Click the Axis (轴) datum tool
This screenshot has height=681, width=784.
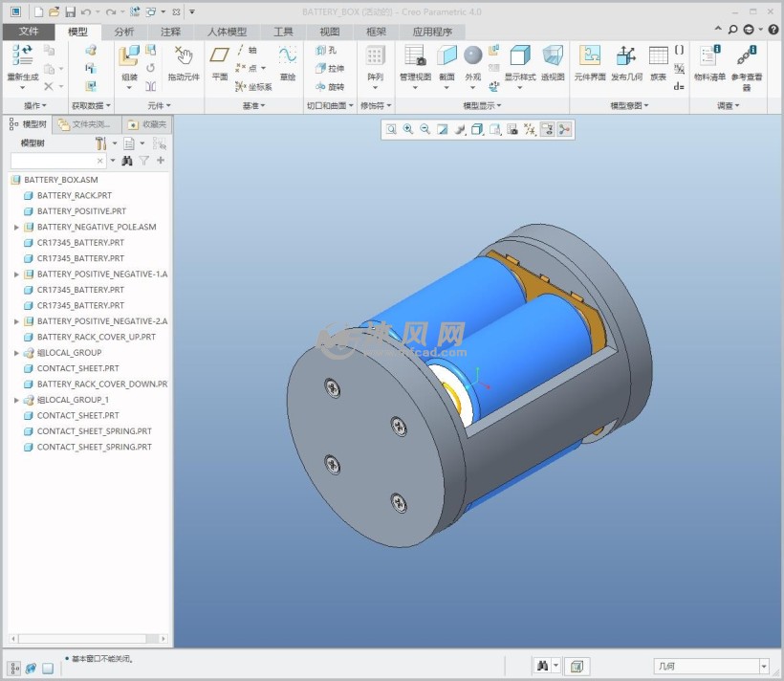[x=247, y=50]
